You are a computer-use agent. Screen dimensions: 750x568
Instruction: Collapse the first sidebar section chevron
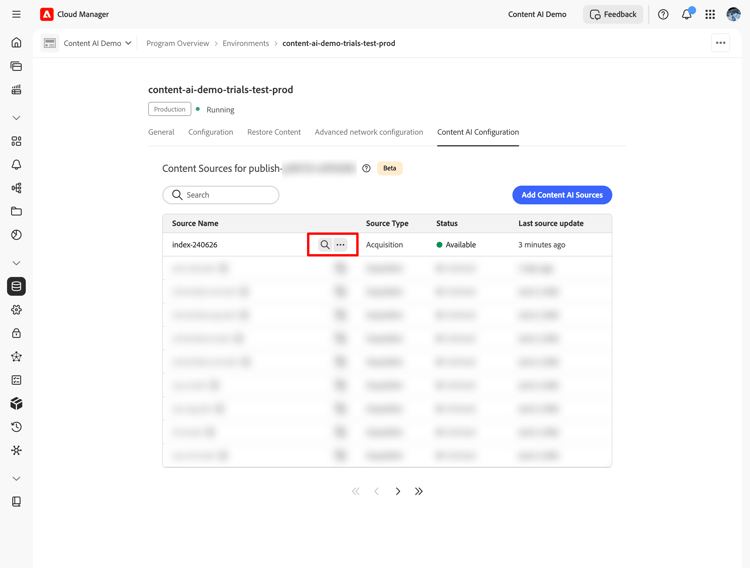pos(16,118)
